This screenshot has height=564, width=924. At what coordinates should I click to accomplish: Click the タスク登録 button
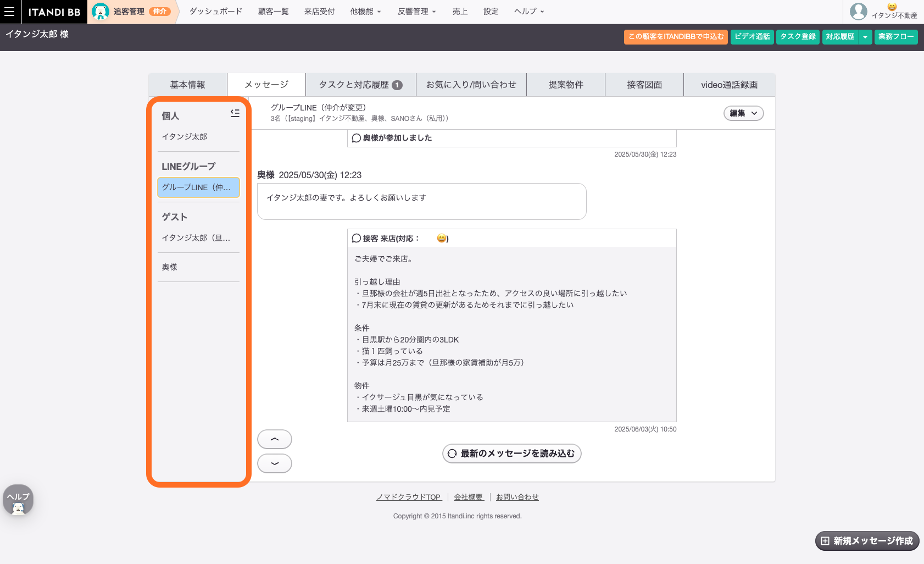[798, 37]
